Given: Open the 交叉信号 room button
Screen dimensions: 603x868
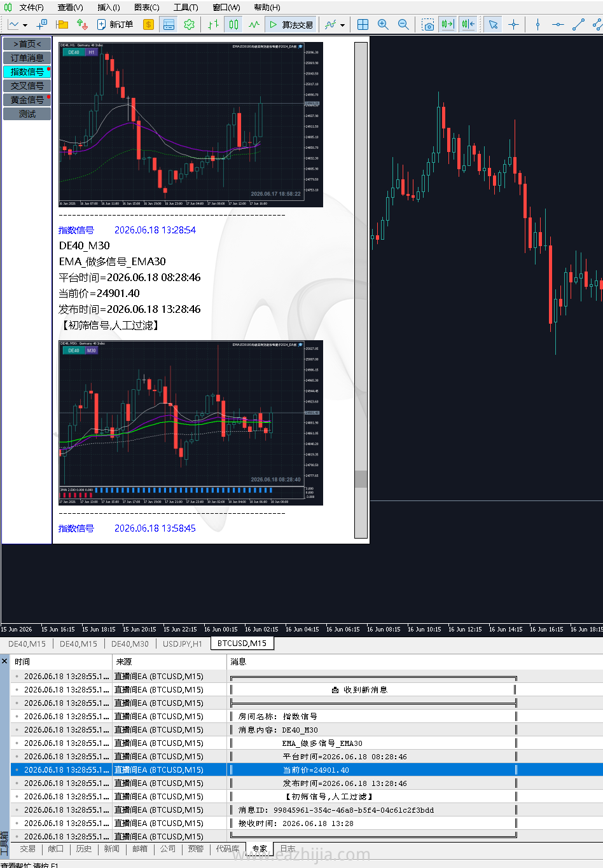Looking at the screenshot, I should tap(27, 86).
